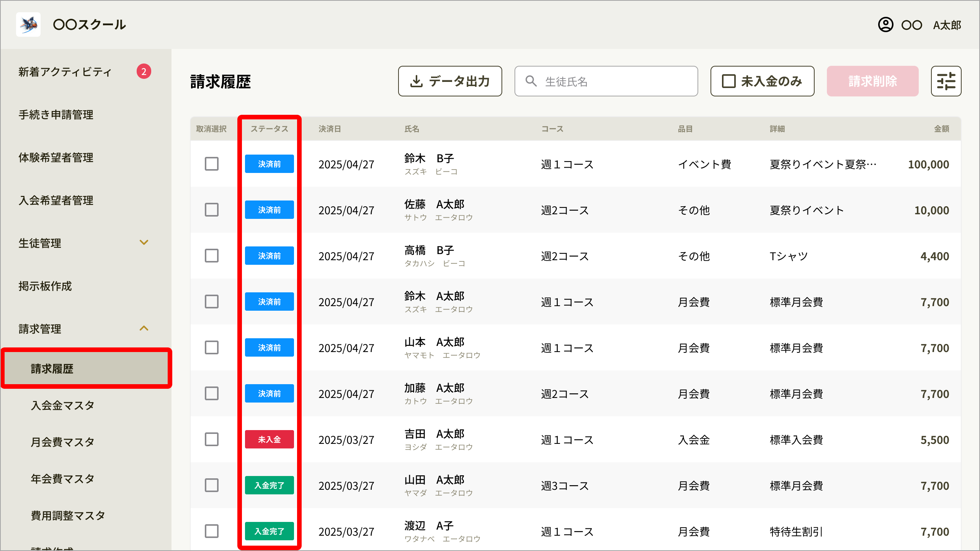Click the school logo icon
The width and height of the screenshot is (980, 551).
[28, 24]
